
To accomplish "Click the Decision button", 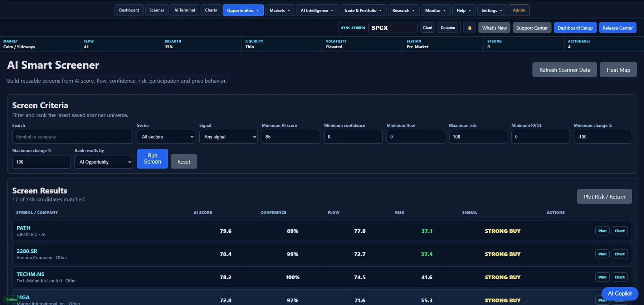I will pos(448,28).
